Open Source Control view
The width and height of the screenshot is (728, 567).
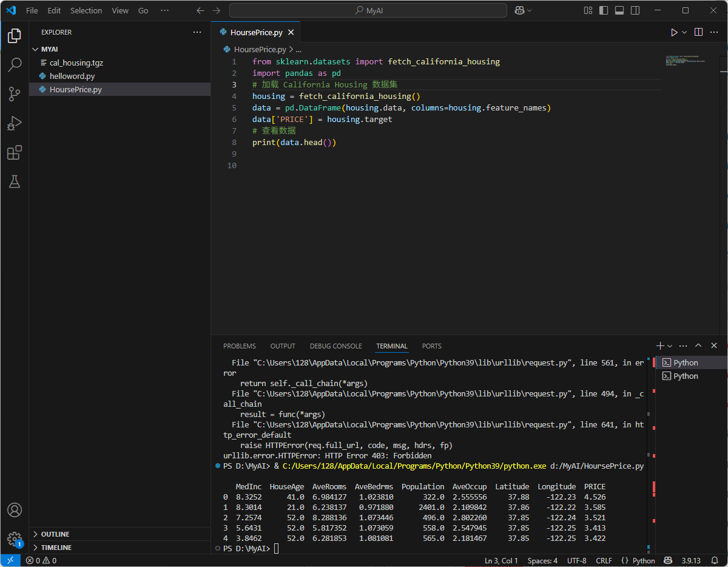pos(15,94)
